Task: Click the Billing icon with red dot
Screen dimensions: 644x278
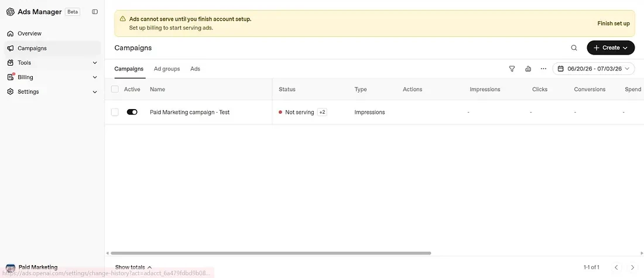Action: click(11, 77)
